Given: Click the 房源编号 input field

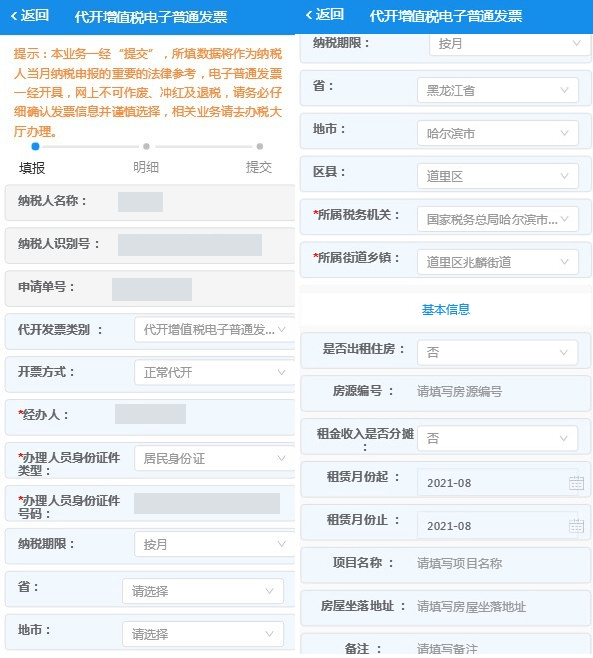Looking at the screenshot, I should tap(499, 392).
